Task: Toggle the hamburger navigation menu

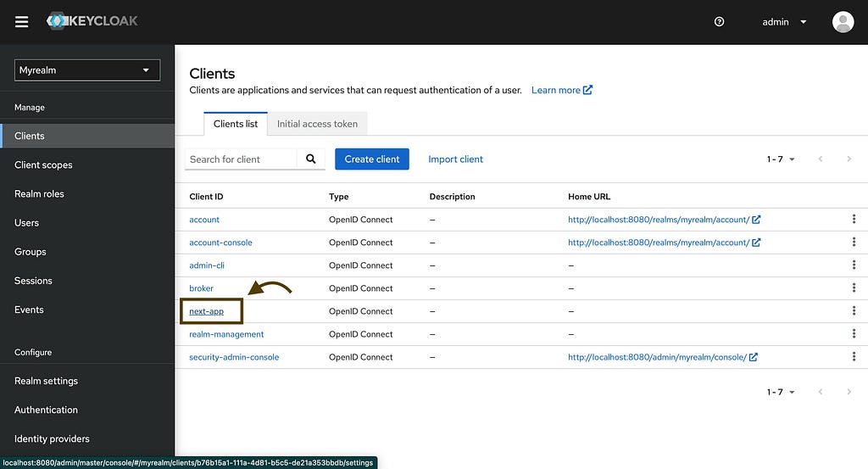Action: click(22, 22)
